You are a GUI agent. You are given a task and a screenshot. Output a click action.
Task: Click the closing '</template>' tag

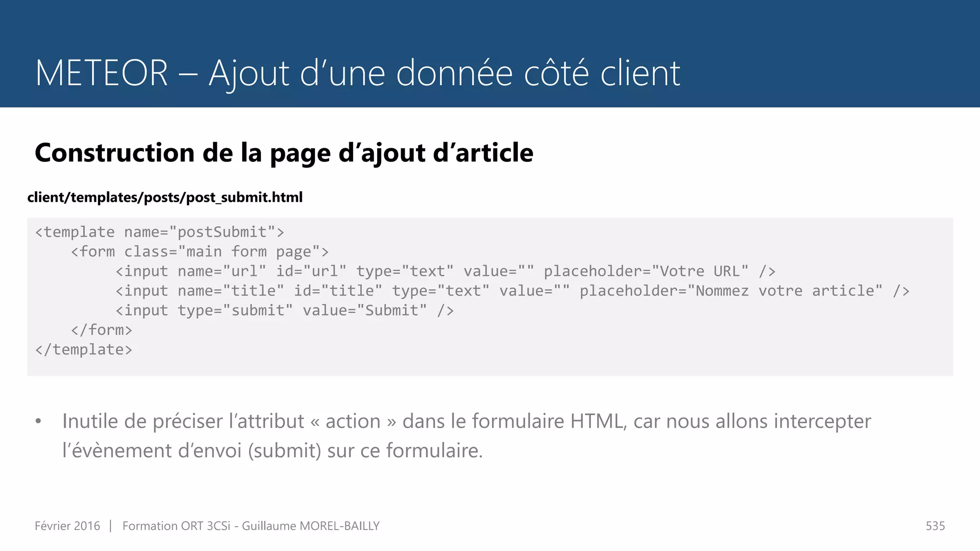click(x=84, y=350)
